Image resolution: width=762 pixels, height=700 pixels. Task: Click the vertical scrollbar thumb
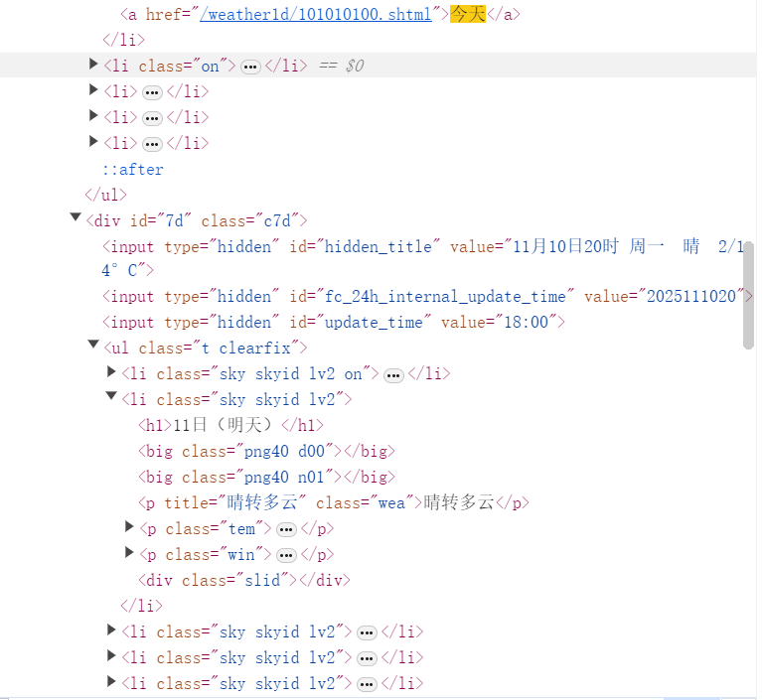coord(748,295)
